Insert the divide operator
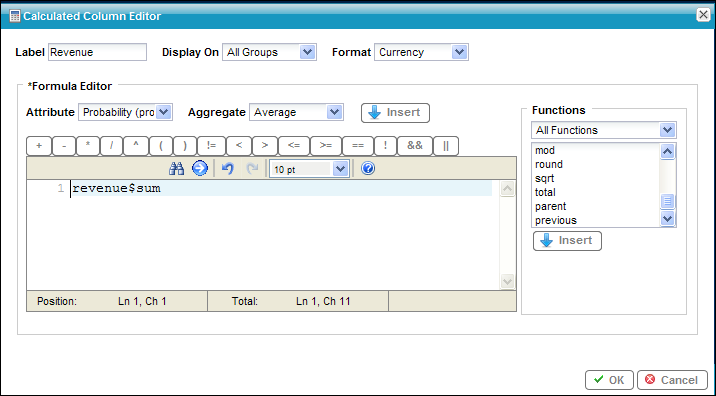The height and width of the screenshot is (396, 716). click(111, 146)
